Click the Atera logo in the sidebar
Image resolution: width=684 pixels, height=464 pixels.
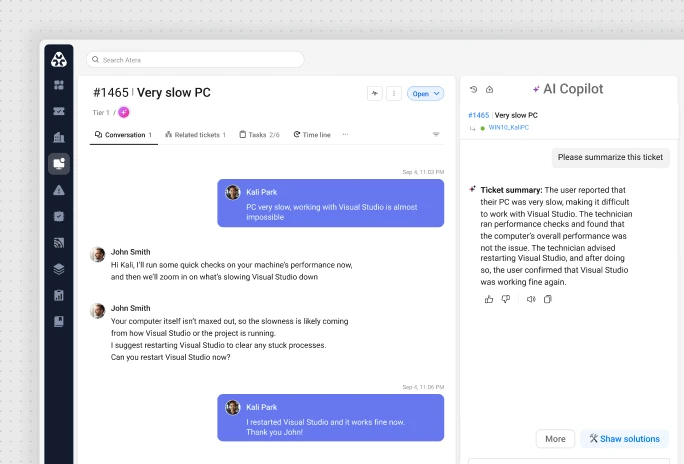58,59
